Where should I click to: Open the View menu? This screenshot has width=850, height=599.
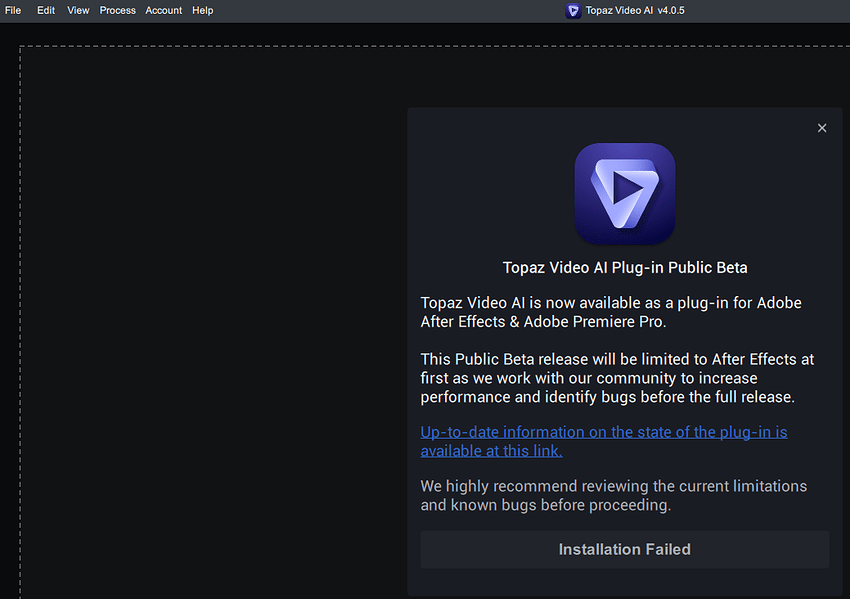[x=78, y=10]
